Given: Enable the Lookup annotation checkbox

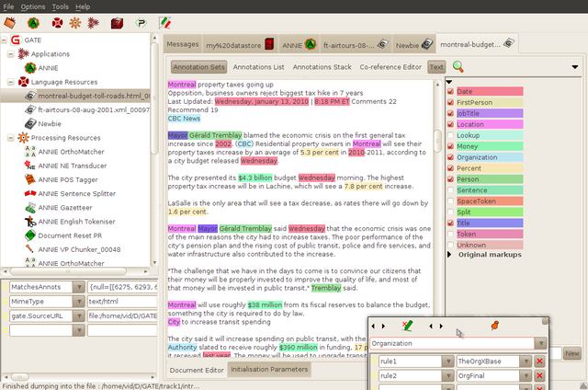Looking at the screenshot, I should tap(451, 135).
